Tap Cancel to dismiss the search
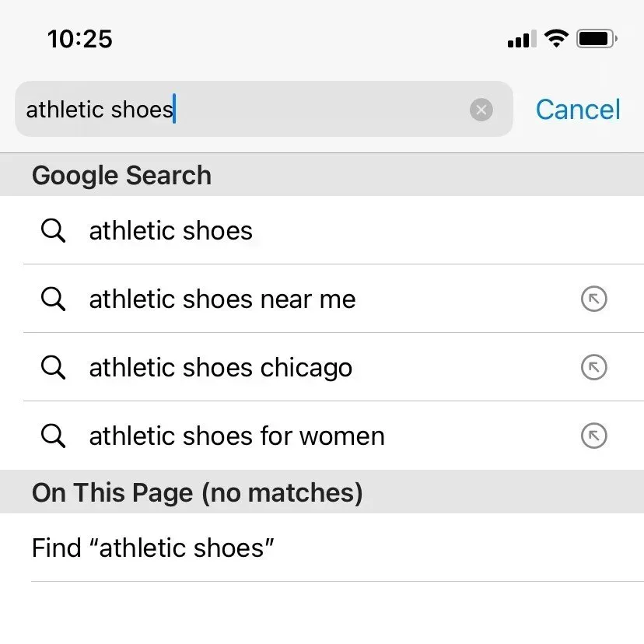 [x=577, y=109]
